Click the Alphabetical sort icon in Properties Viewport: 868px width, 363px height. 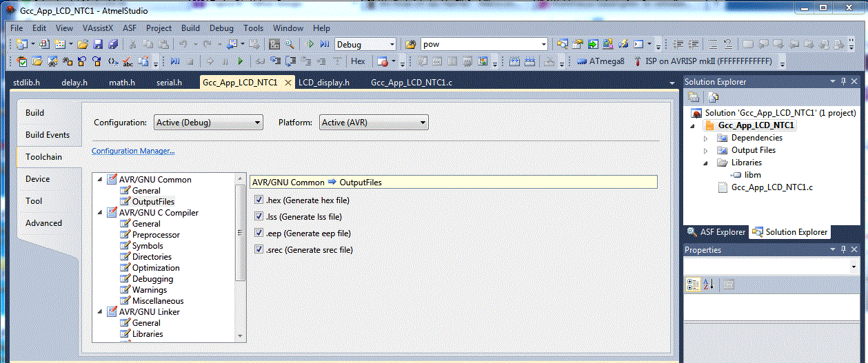[709, 284]
